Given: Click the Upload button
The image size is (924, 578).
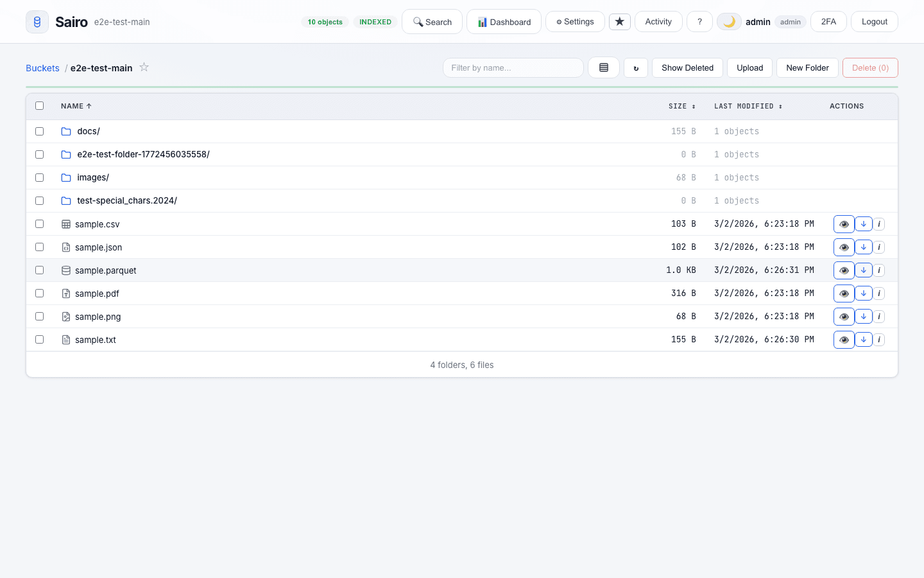Looking at the screenshot, I should coord(749,67).
